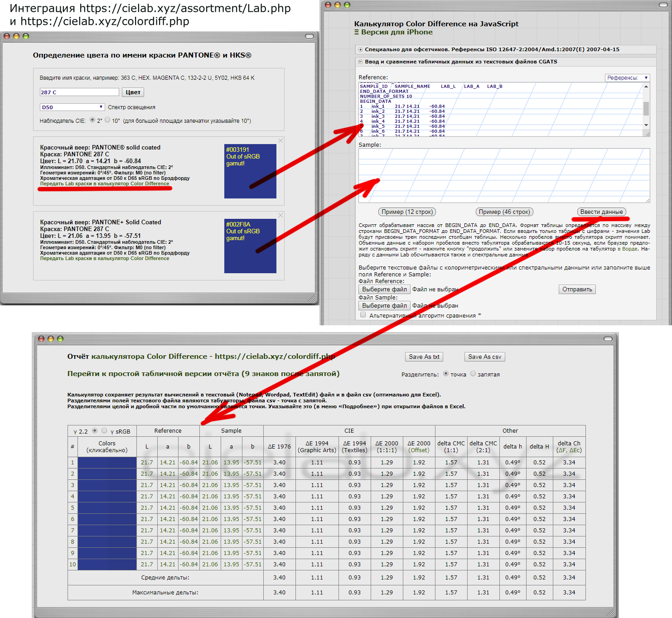Click the resize grip of the Sample textarea
672x618 pixels.
(x=648, y=200)
